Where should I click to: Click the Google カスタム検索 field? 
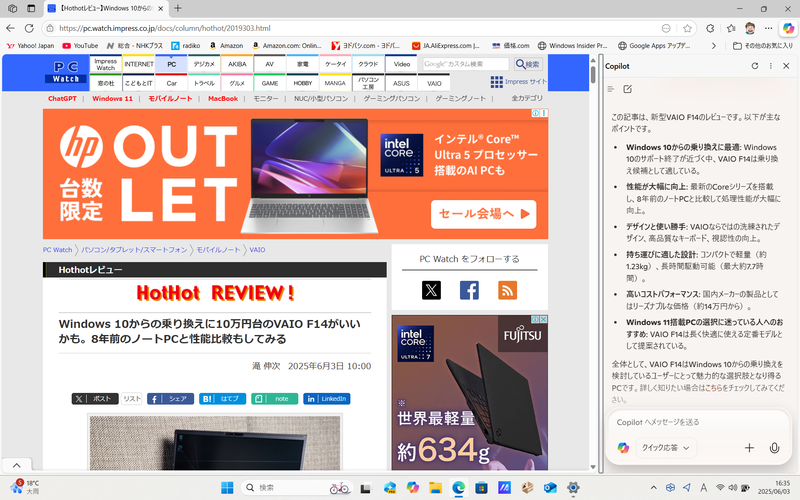point(466,64)
